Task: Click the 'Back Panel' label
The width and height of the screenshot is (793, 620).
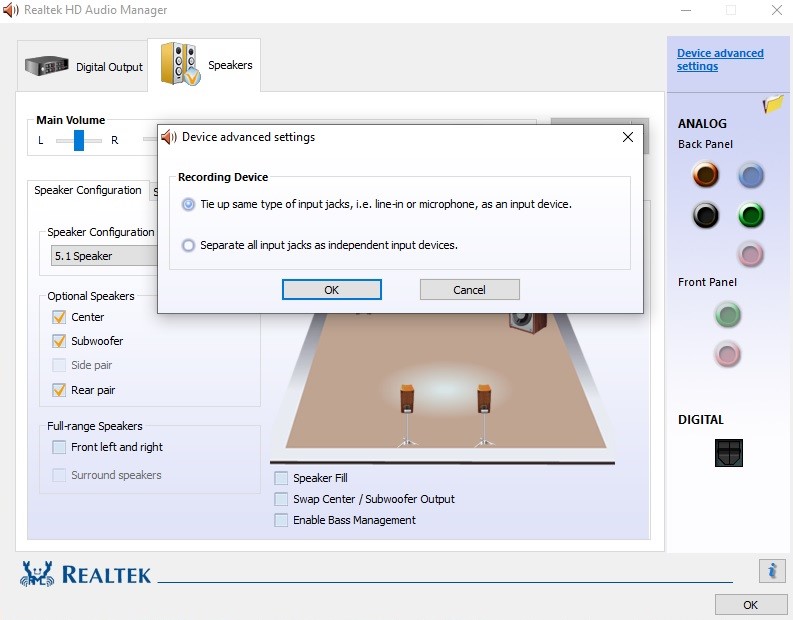Action: click(705, 144)
